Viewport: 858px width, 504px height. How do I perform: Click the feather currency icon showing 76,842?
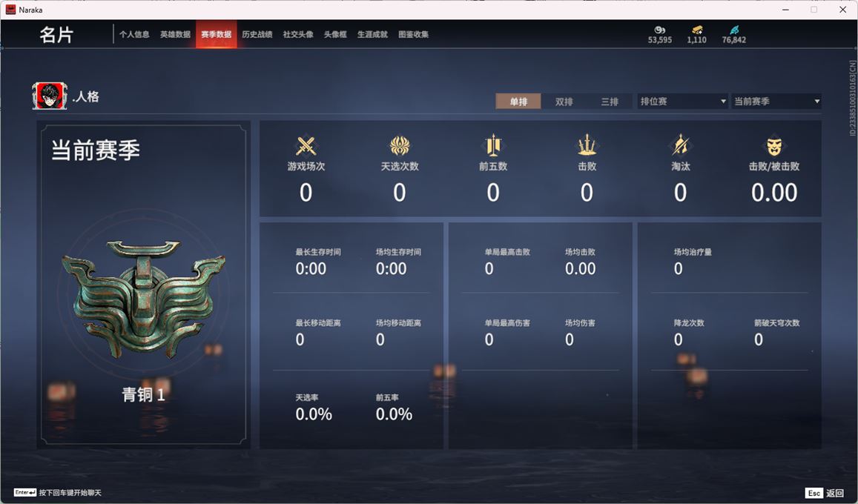734,30
